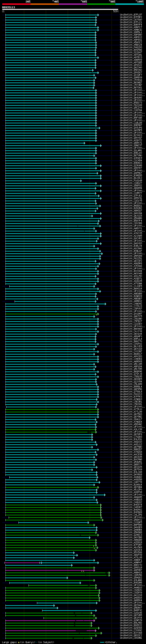Select the UniRef100_A9P8S1 label
146x644 pixels.
click(131, 40)
